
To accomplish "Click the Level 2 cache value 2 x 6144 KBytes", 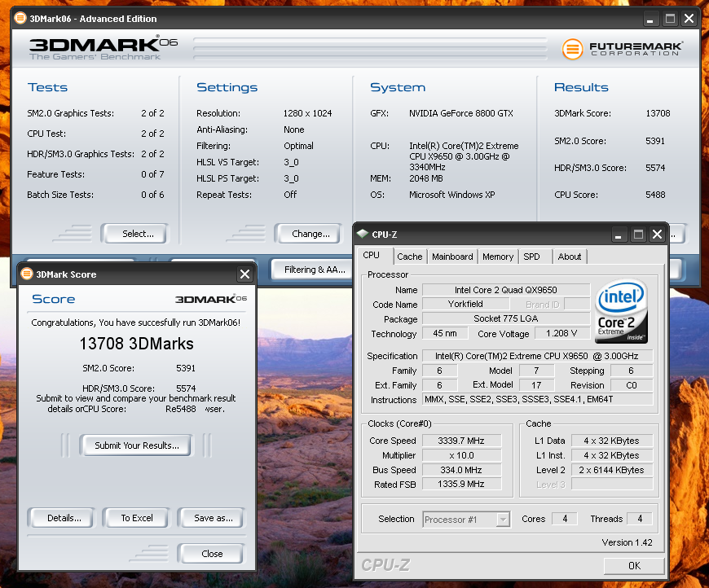I will (612, 470).
